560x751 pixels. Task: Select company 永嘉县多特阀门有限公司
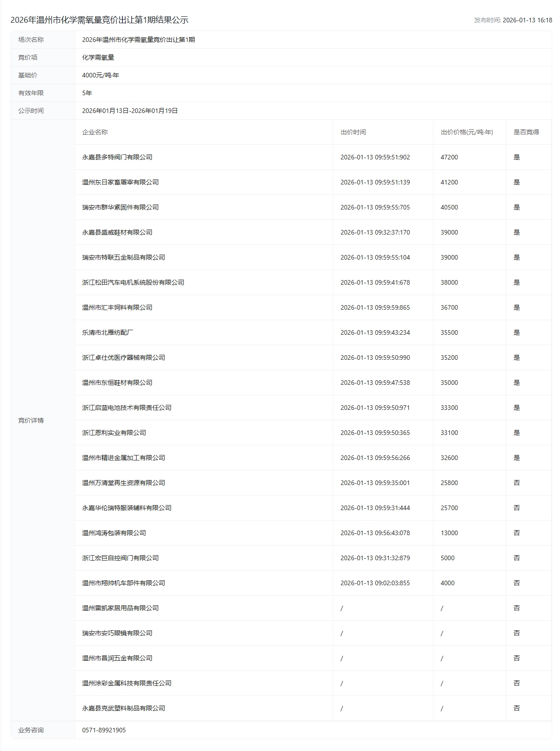point(117,157)
